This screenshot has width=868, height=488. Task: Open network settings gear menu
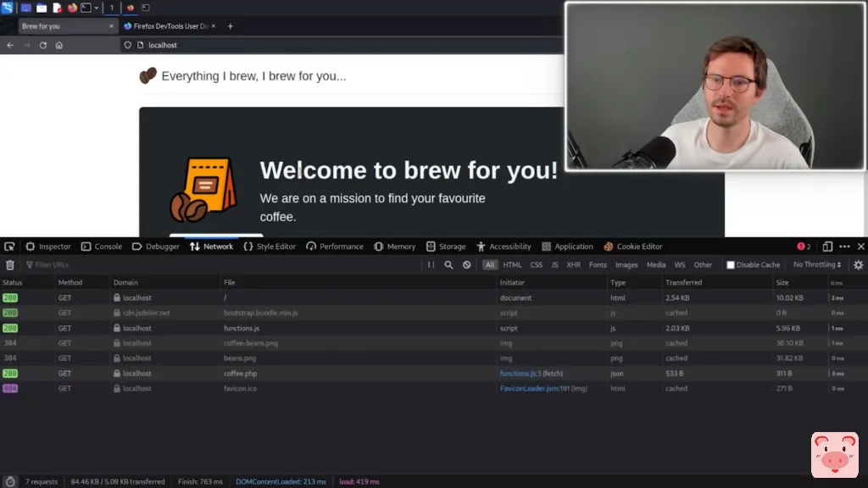tap(859, 265)
